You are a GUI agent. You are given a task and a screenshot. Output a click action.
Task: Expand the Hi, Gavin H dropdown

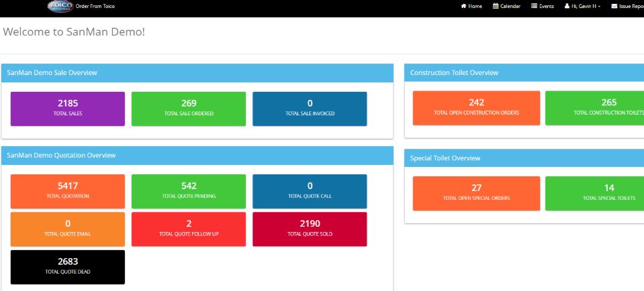click(x=583, y=6)
